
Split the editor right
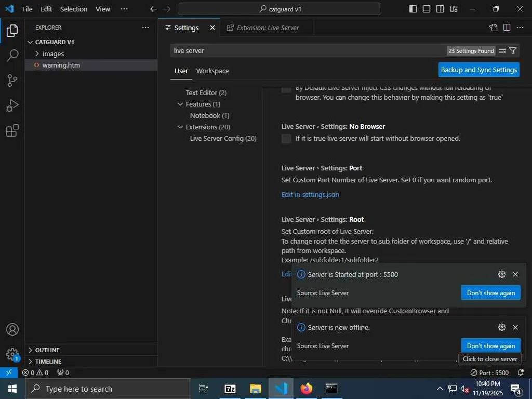pos(507,28)
